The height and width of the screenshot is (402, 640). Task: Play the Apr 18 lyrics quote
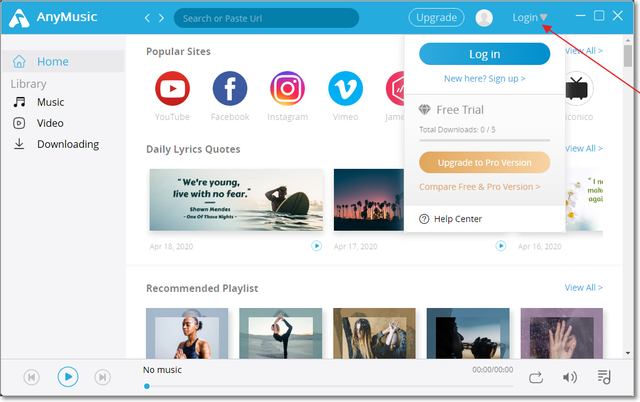[x=316, y=245]
